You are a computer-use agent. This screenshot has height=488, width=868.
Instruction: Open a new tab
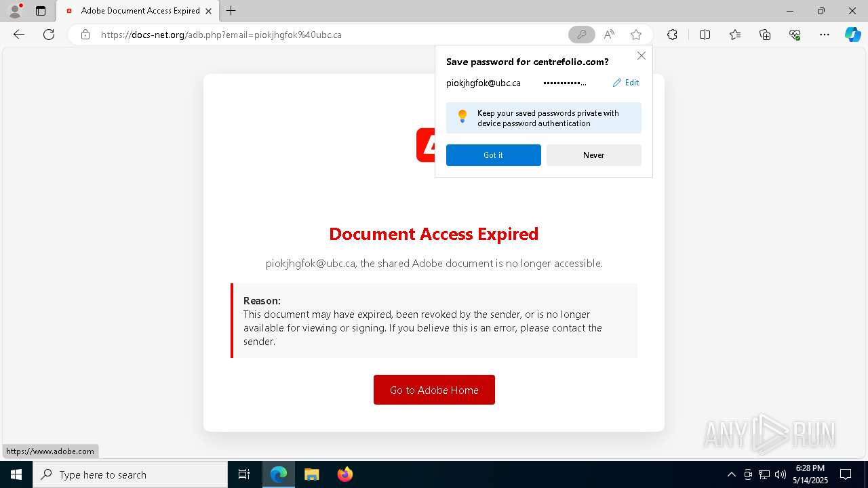(231, 11)
